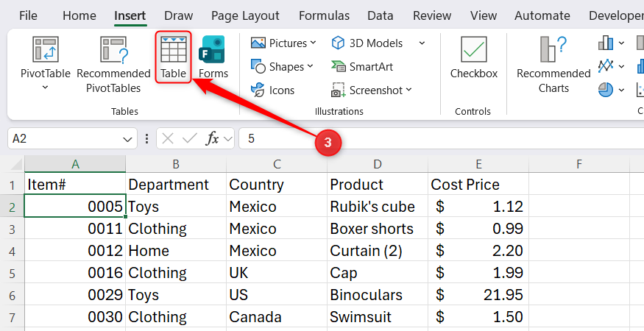644x331 pixels.
Task: Click the column chart icon
Action: tap(606, 43)
